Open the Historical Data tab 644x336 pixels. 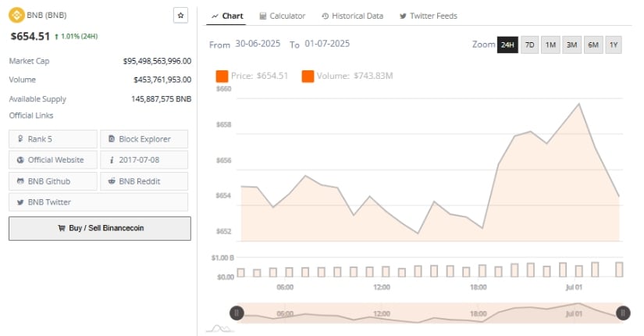coord(352,16)
